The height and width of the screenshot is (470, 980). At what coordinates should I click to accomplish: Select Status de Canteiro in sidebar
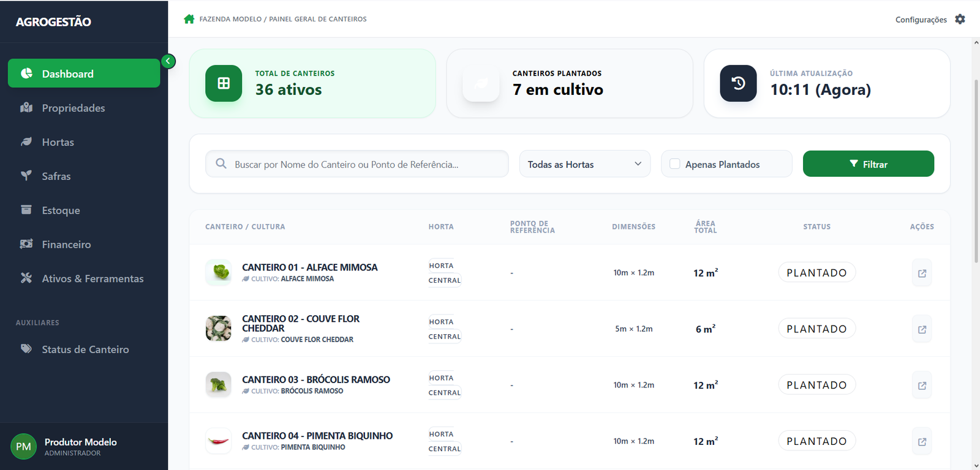tap(84, 349)
